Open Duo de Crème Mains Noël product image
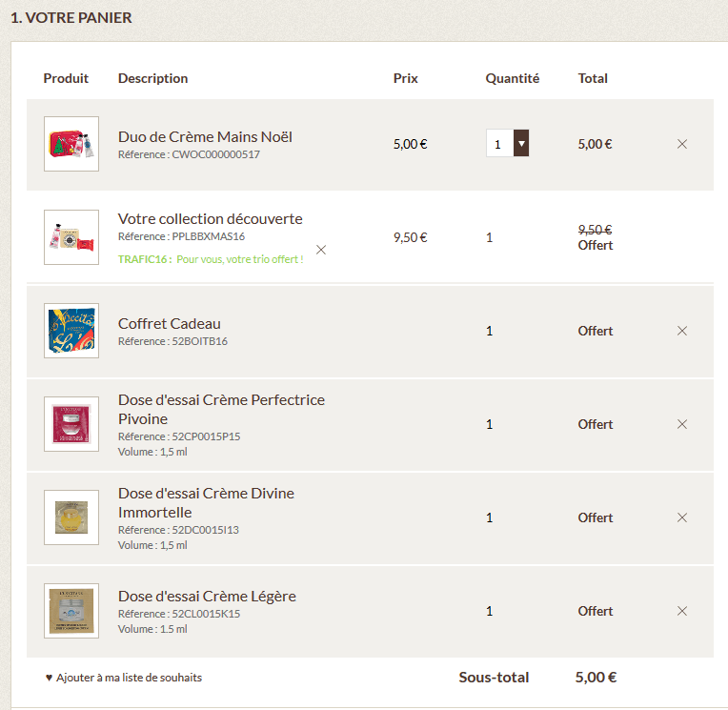Screen dimensions: 728x710 point(71,144)
